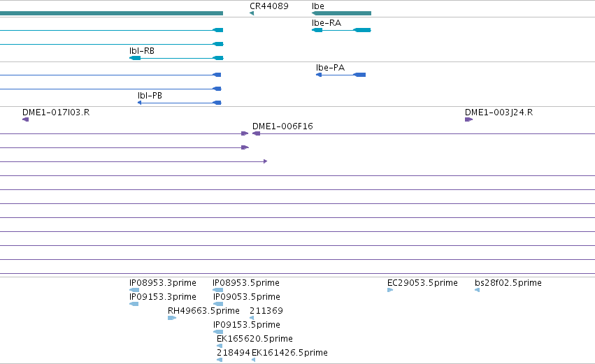Click the lbl-PB protein feature
The width and height of the screenshot is (595, 364).
coord(180,103)
